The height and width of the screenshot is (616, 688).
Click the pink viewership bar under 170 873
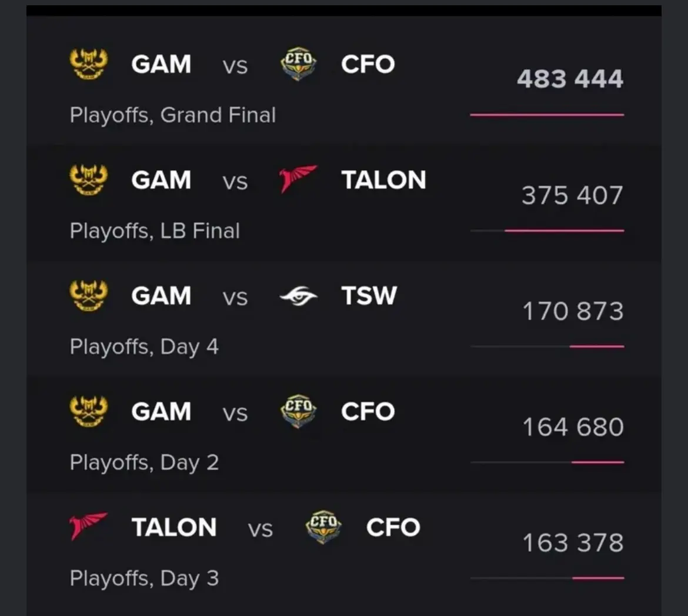(597, 347)
